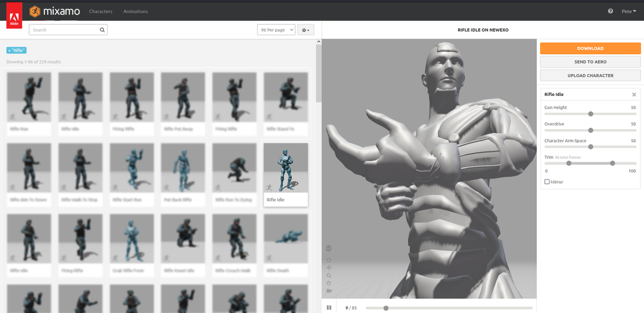Click the "86 total frames" label
644x313 pixels.
click(568, 157)
